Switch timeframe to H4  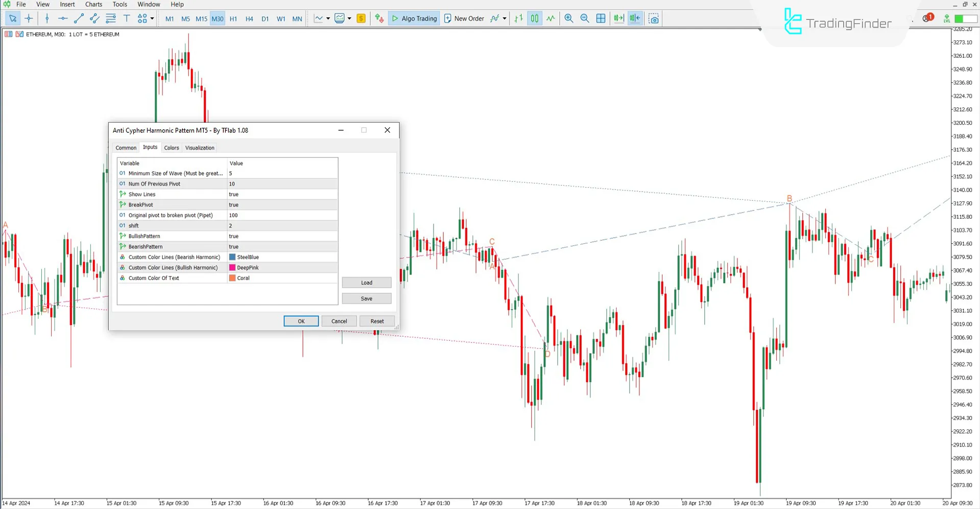tap(249, 18)
